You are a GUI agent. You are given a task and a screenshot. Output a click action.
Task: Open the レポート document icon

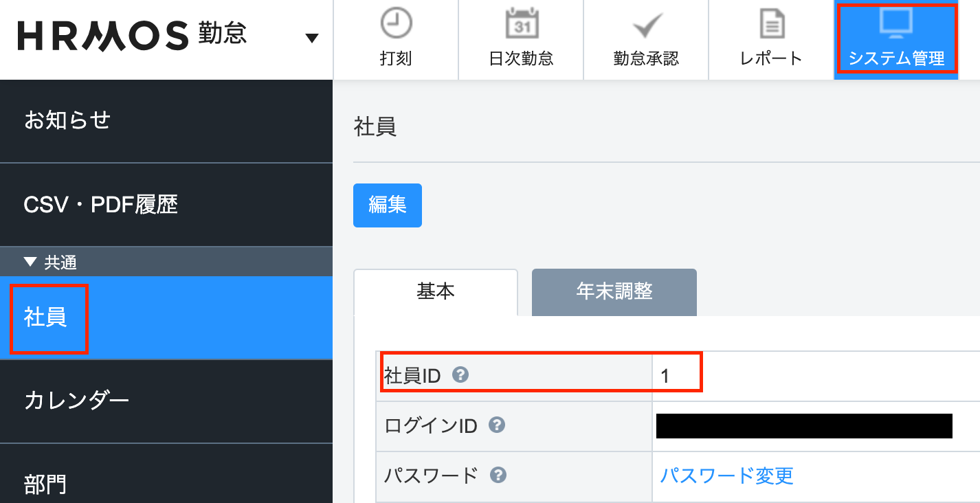click(772, 24)
